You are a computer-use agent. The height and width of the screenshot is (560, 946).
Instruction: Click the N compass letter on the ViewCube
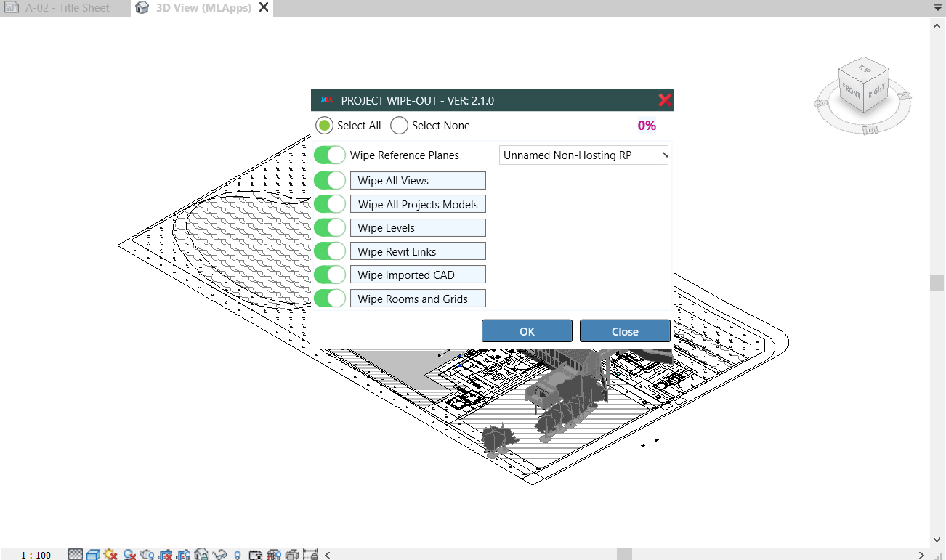(904, 94)
